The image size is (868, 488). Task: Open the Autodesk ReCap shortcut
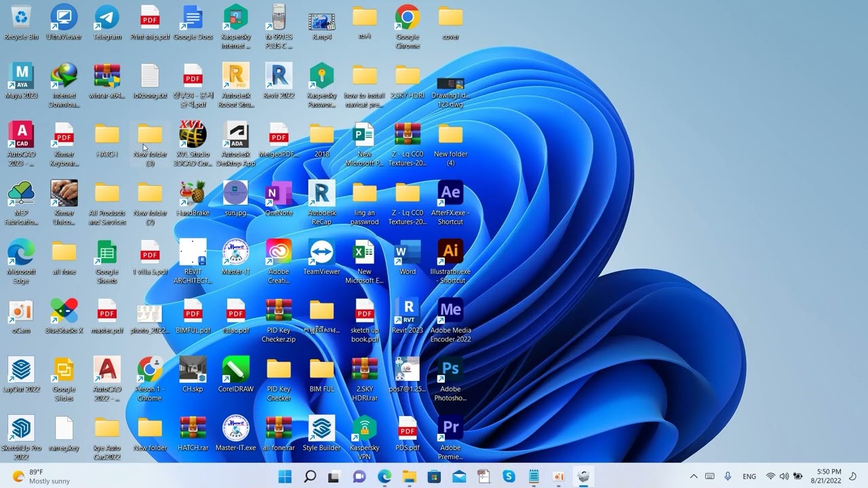pyautogui.click(x=321, y=203)
